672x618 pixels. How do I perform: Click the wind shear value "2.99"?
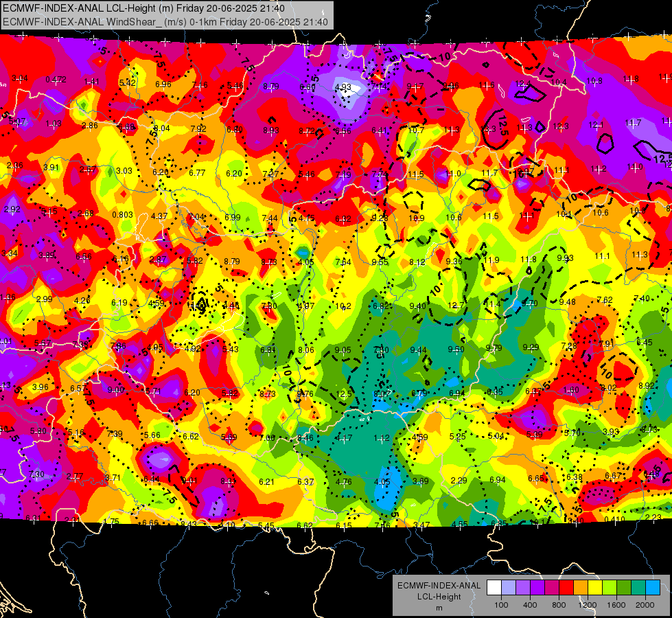(45, 299)
